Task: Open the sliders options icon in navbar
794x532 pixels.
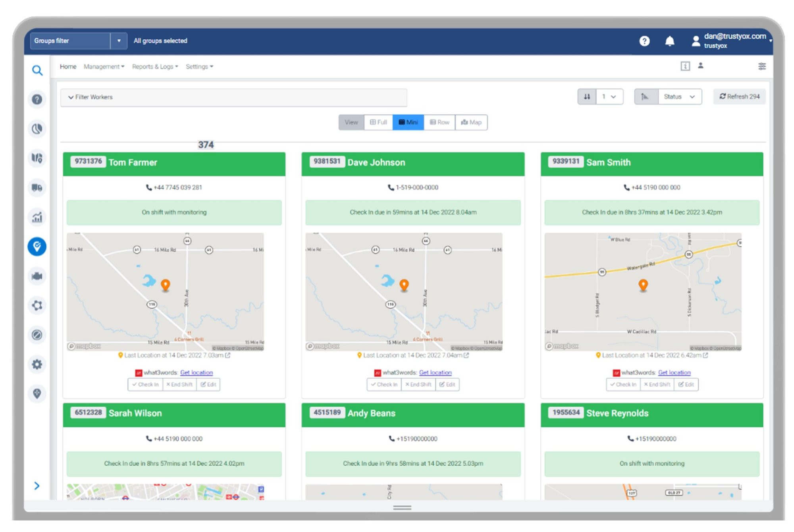Action: (x=762, y=66)
